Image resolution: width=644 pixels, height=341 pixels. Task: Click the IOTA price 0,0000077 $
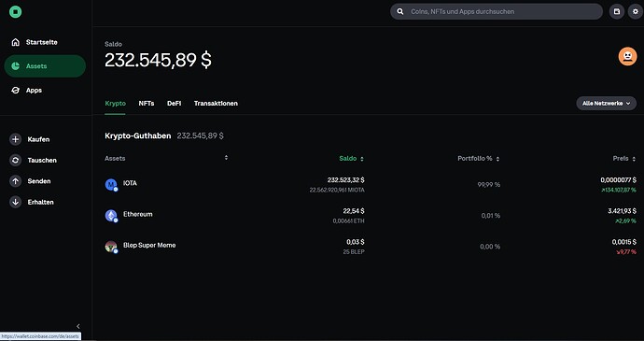618,179
